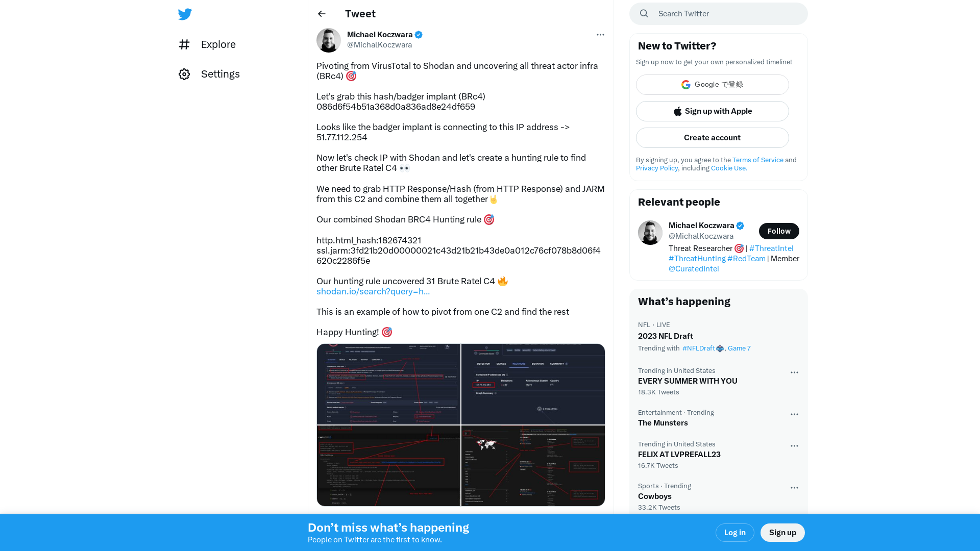Click the search magnifier icon
The height and width of the screenshot is (551, 980).
pyautogui.click(x=644, y=13)
